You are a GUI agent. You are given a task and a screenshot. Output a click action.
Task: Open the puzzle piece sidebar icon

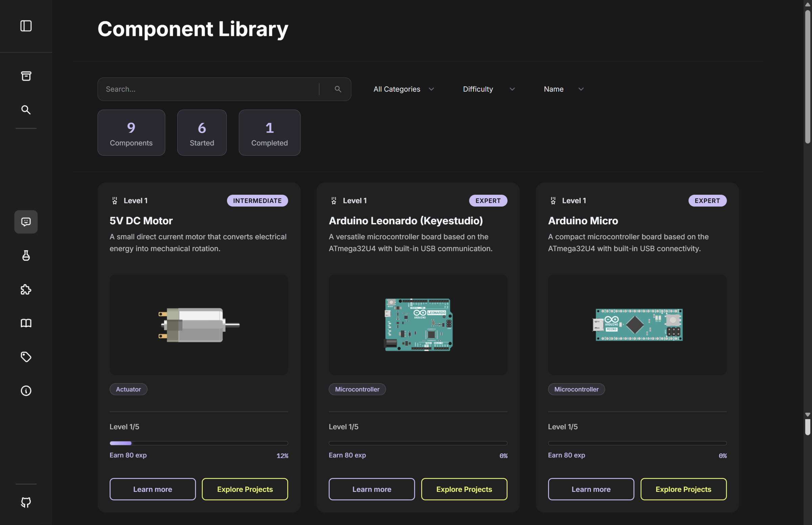(26, 290)
